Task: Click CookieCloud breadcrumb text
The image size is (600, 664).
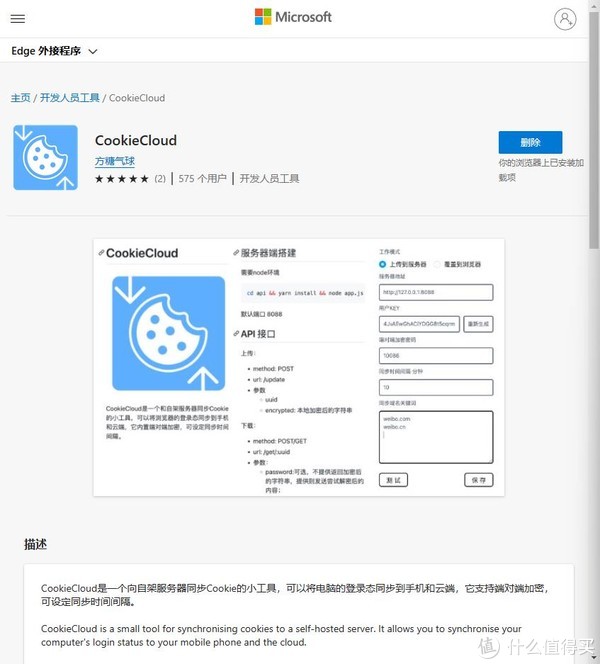Action: click(x=137, y=98)
